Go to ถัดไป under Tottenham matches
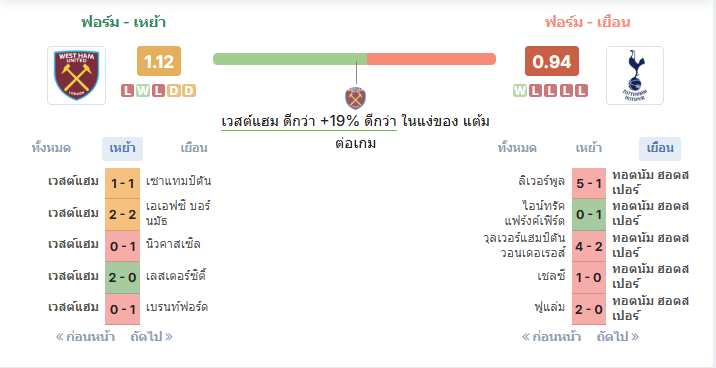Viewport: 716px width, 368px height. 617,337
